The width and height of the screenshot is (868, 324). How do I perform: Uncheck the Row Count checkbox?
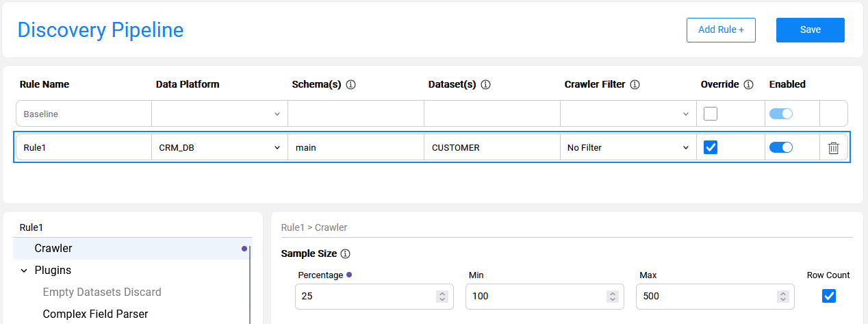(828, 296)
